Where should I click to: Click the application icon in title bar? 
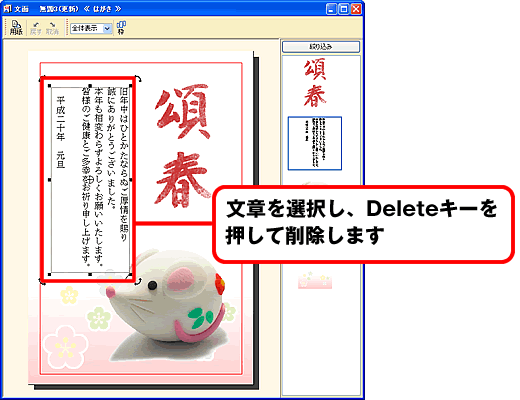(x=7, y=9)
